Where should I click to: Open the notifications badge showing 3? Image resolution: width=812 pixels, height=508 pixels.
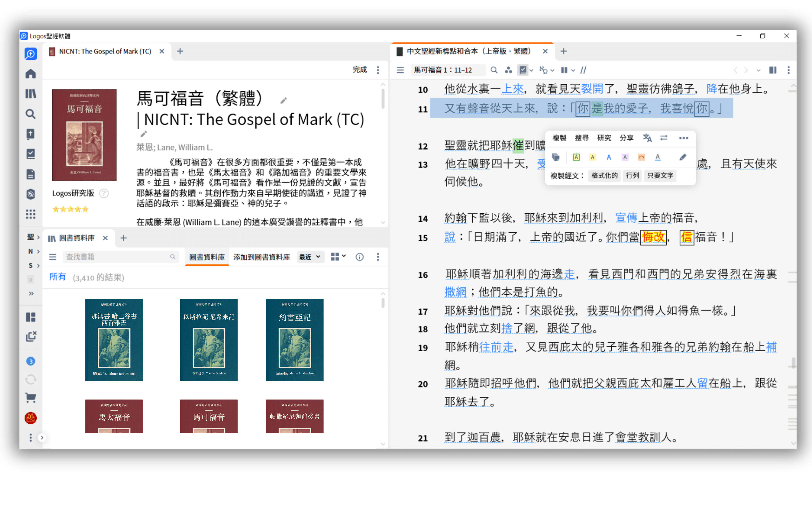coord(31,361)
